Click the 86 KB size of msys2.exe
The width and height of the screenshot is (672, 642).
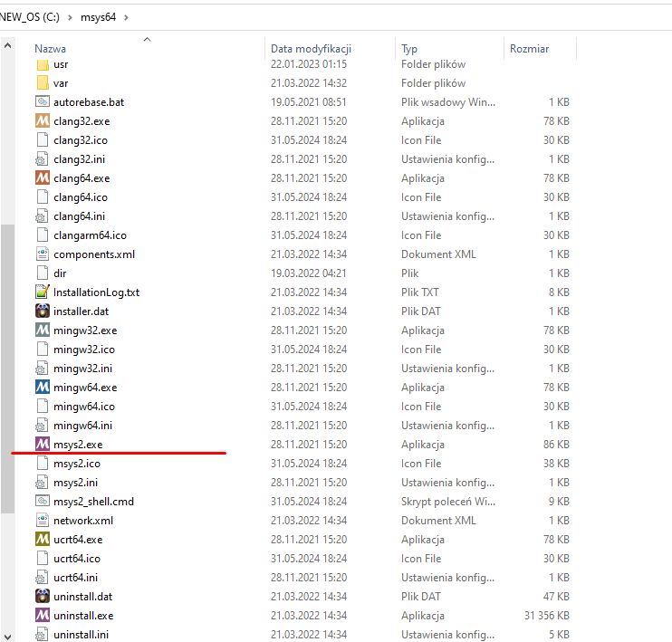point(556,445)
